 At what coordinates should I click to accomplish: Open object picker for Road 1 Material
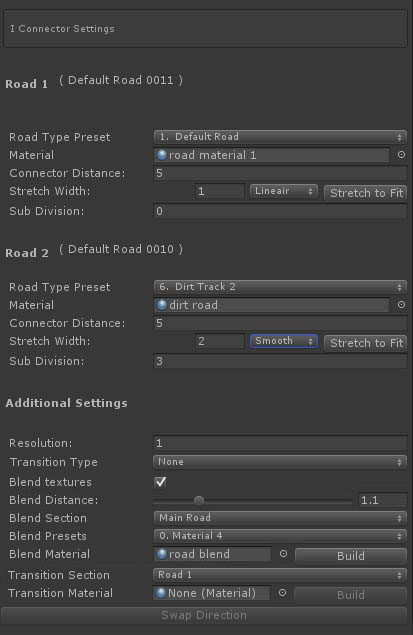click(401, 155)
